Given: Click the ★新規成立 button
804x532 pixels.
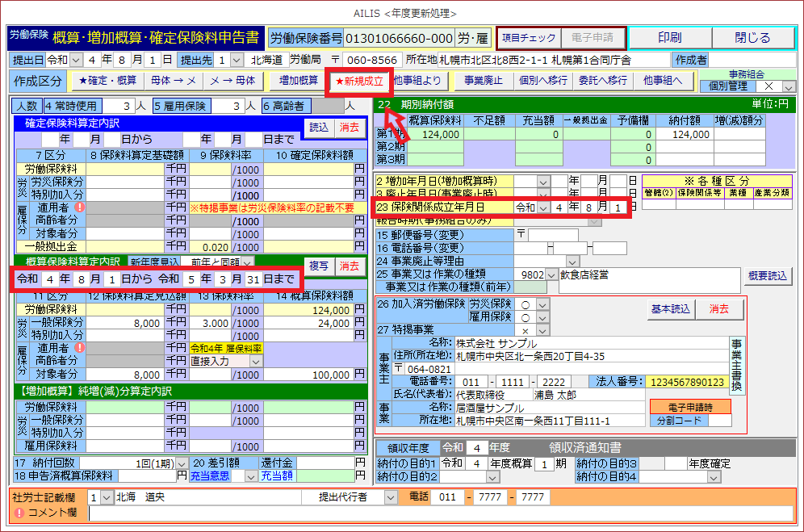Looking at the screenshot, I should 358,81.
